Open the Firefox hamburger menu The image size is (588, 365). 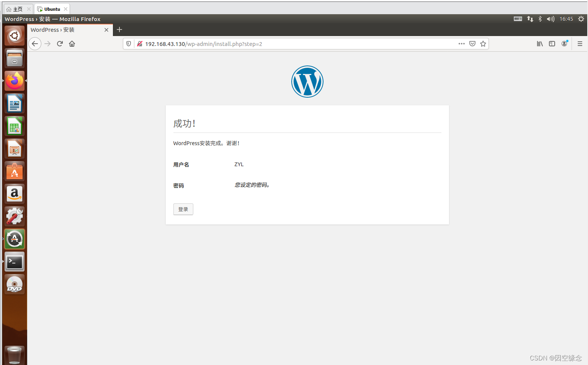580,44
